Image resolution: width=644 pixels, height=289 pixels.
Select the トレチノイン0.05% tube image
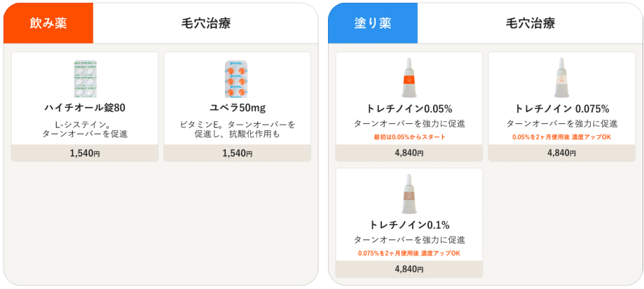(409, 78)
